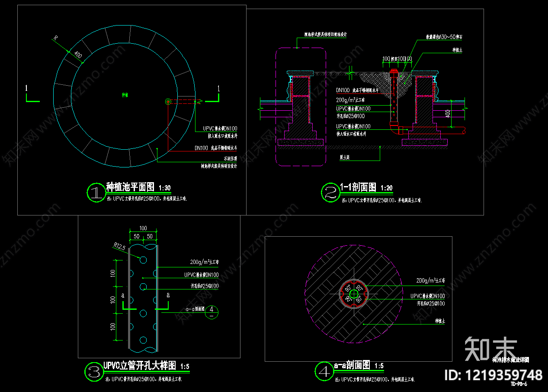Click "DN100 成品不锈钢雨水斗" label in the 1-1 section
Image resolution: width=548 pixels, height=392 pixels.
pos(358,90)
